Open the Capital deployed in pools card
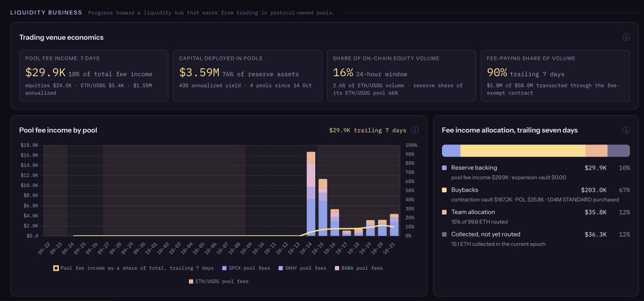Viewport: 644px width, 301px height. click(x=247, y=76)
